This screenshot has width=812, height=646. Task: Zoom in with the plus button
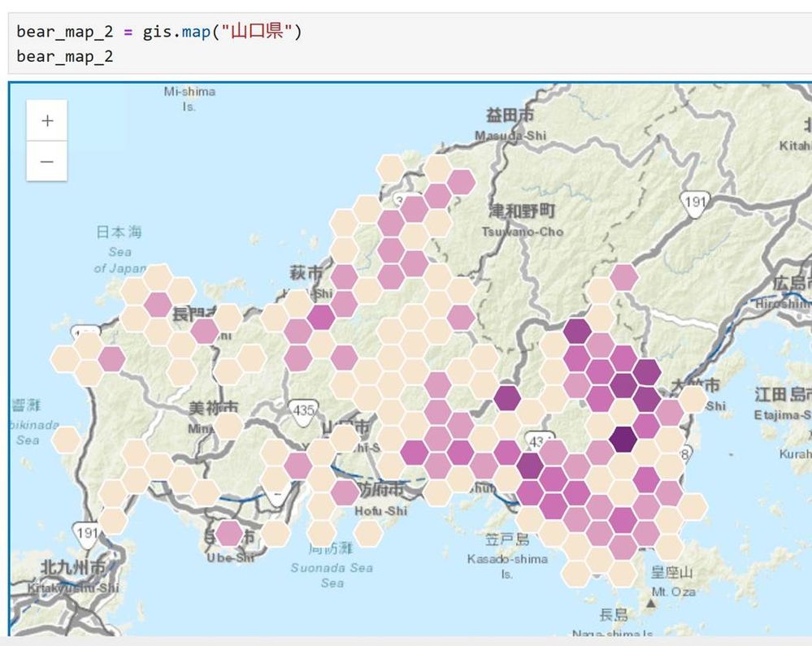[47, 120]
